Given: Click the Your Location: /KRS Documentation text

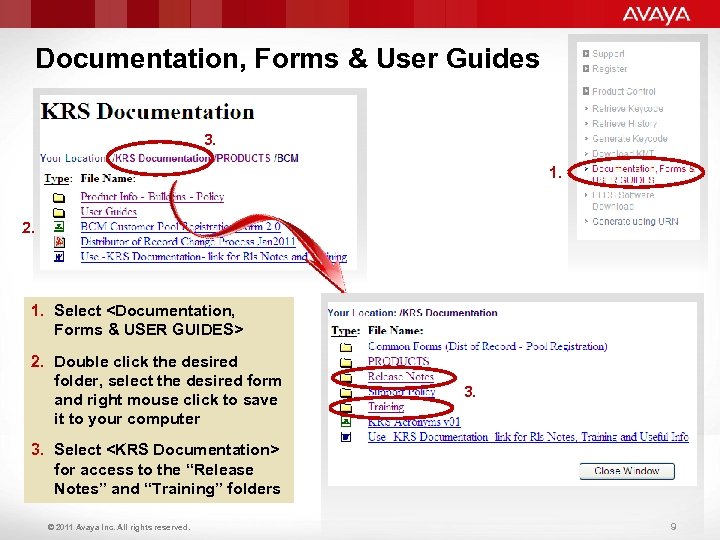Looking at the screenshot, I should pos(412,313).
